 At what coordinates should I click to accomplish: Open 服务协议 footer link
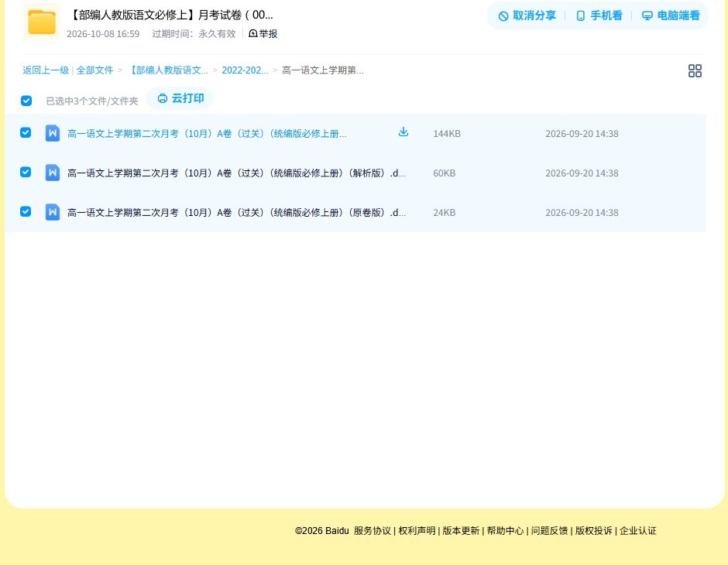click(373, 531)
